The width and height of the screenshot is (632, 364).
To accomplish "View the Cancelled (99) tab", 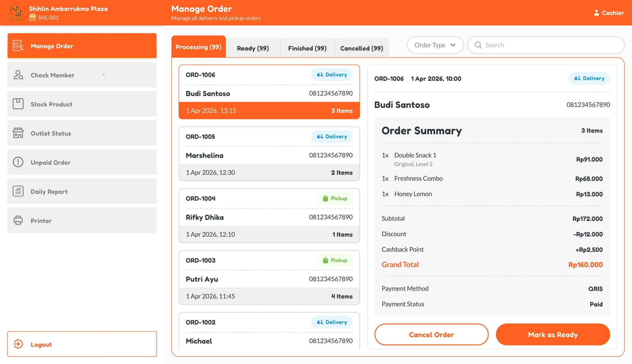I will 361,48.
